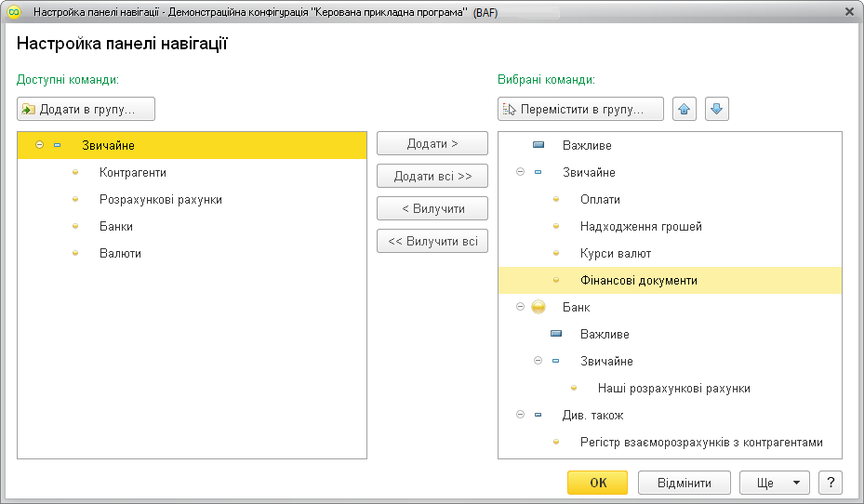
Task: Click the bullet icon beside Оплати
Action: 556,199
